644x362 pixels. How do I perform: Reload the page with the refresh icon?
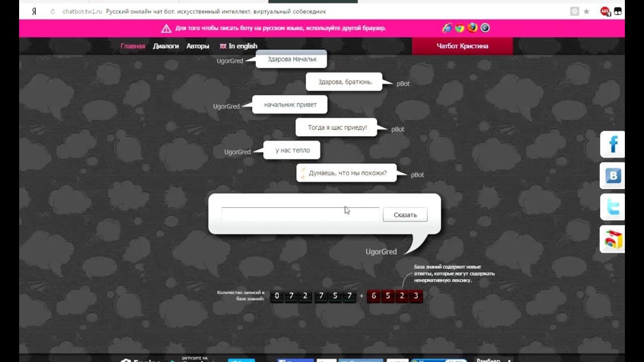pyautogui.click(x=53, y=12)
